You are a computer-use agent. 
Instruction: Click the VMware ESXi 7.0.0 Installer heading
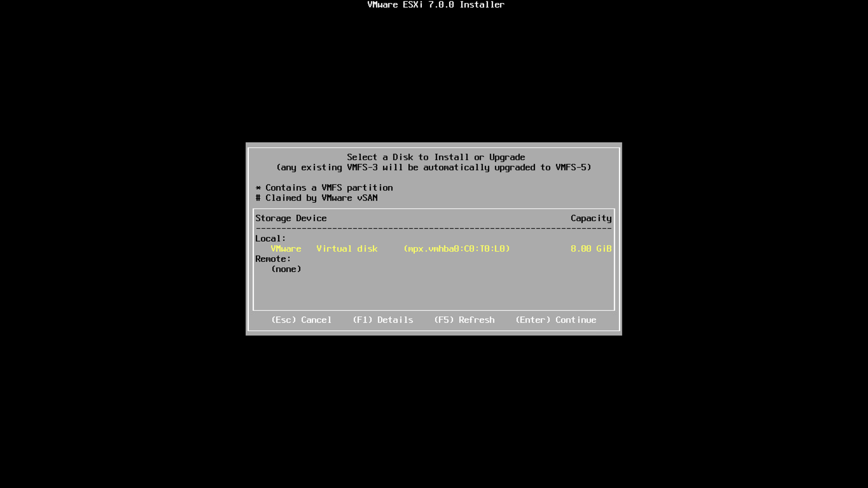436,5
